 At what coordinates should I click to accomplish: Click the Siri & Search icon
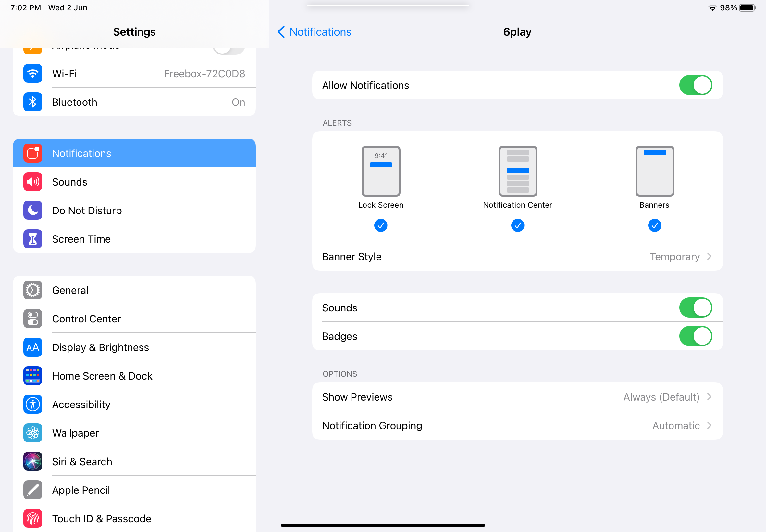point(32,461)
